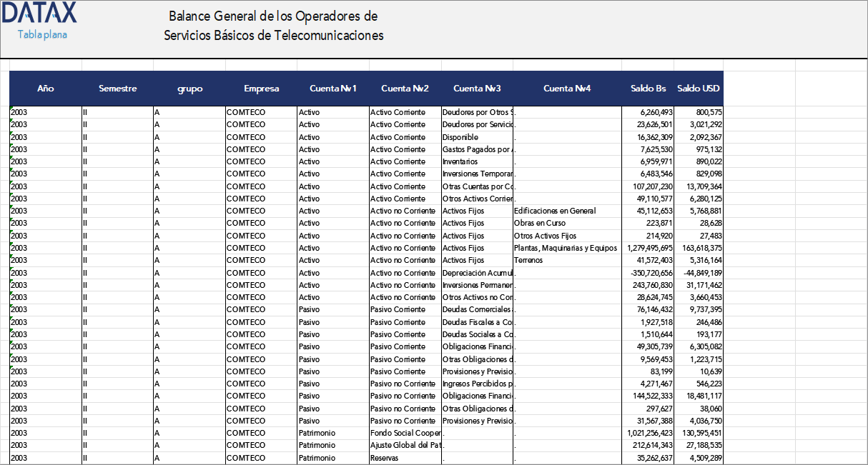Select the Depreciación Acumul cell

pyautogui.click(x=477, y=273)
